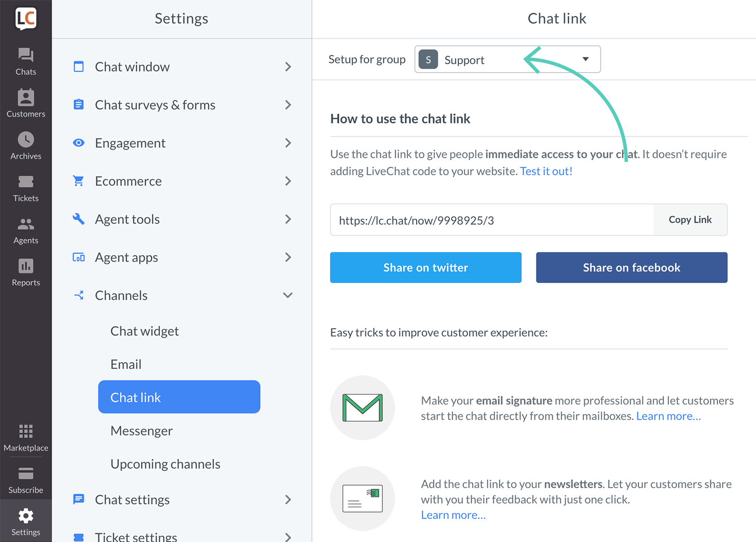This screenshot has height=542, width=756.
Task: Collapse the Channels section chevron
Action: pos(288,295)
